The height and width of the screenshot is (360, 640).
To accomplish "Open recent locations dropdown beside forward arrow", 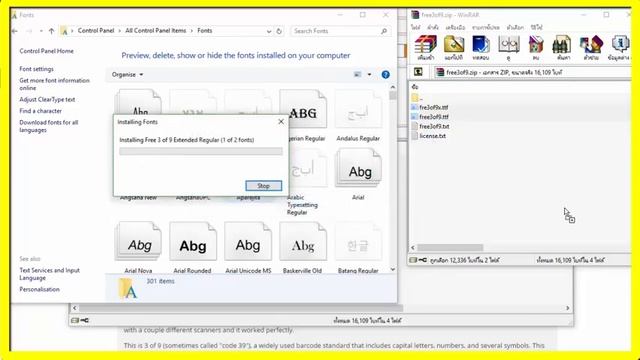I will 41,31.
